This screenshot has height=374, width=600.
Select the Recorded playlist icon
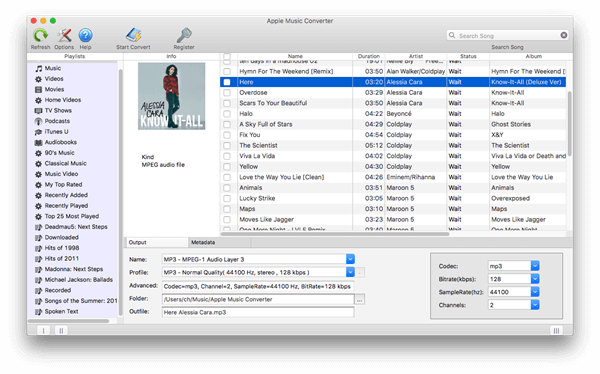[39, 291]
